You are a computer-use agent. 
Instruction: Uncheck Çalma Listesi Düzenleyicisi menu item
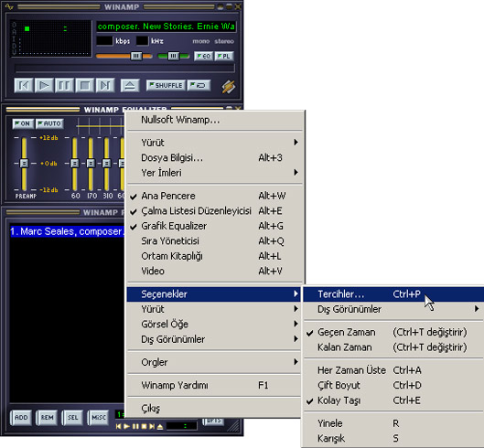pyautogui.click(x=214, y=210)
